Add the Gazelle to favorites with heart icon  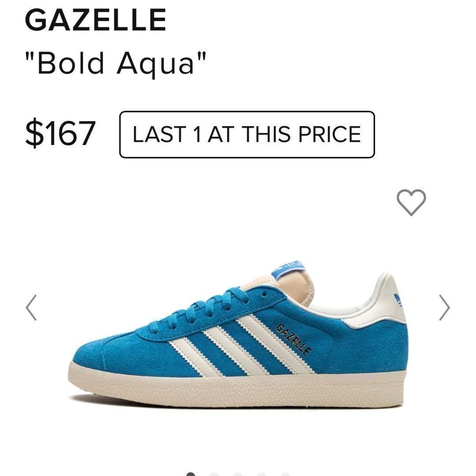tap(411, 202)
